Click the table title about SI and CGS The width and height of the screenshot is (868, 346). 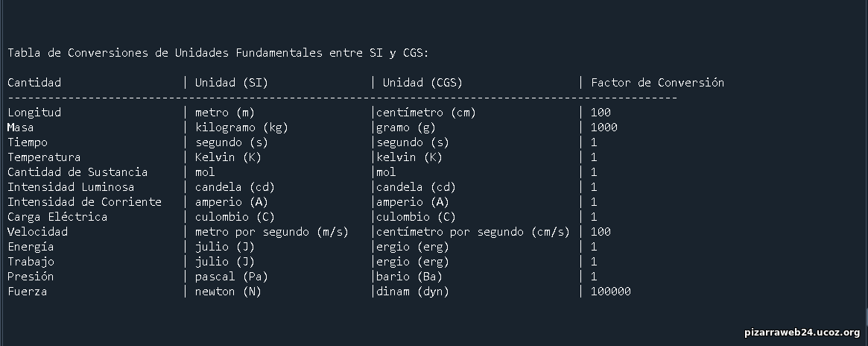pyautogui.click(x=218, y=53)
